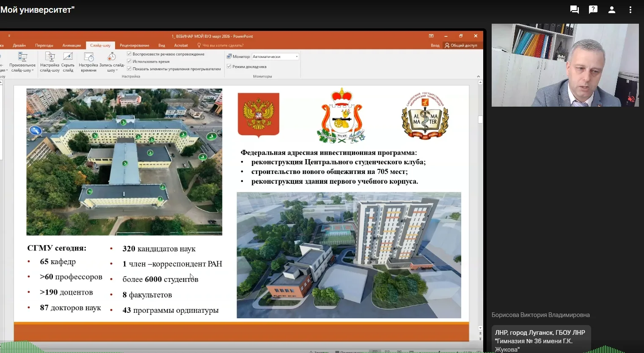Switch to the Анимация ribbon tab
The image size is (644, 353).
coord(72,45)
